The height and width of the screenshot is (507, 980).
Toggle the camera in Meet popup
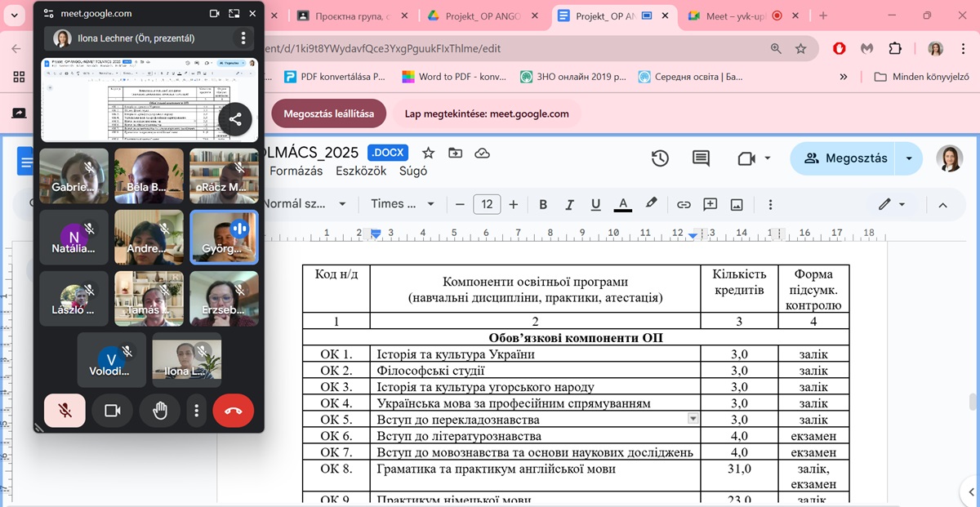point(113,411)
